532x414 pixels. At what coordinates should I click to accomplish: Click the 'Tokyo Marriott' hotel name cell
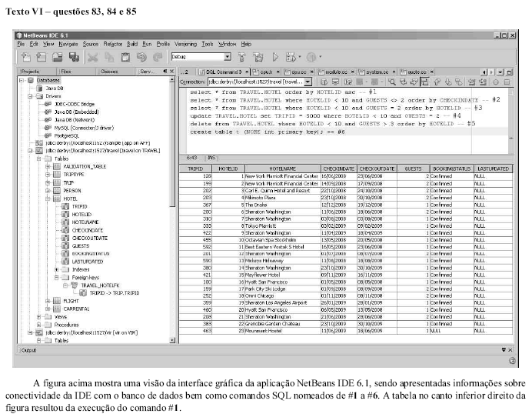coord(283,225)
